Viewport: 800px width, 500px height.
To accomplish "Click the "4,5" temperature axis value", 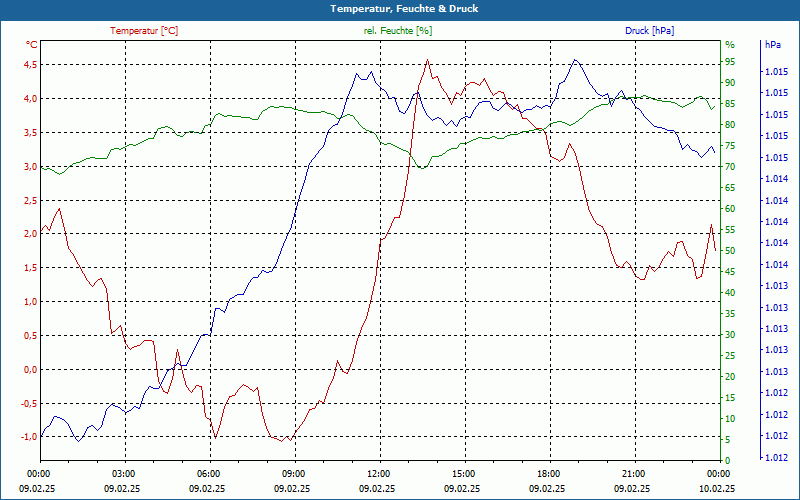I will (x=31, y=64).
